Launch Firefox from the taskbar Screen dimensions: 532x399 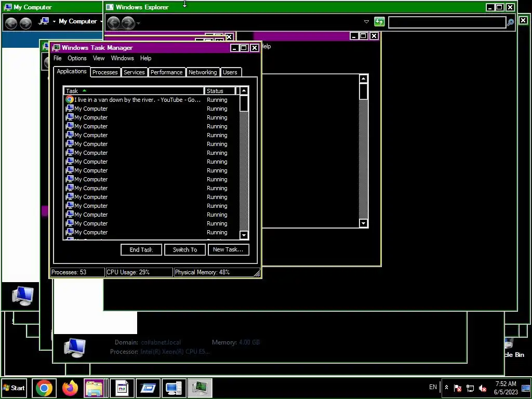(x=70, y=388)
